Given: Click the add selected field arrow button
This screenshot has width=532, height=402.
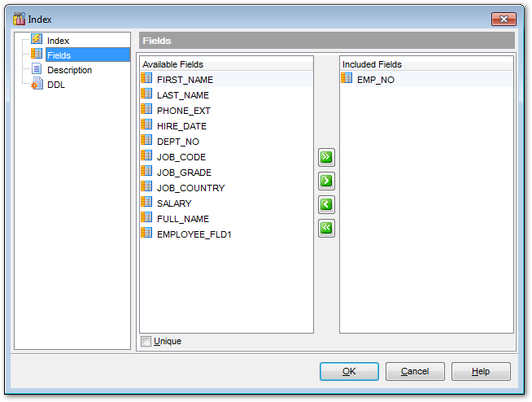Looking at the screenshot, I should pos(326,181).
